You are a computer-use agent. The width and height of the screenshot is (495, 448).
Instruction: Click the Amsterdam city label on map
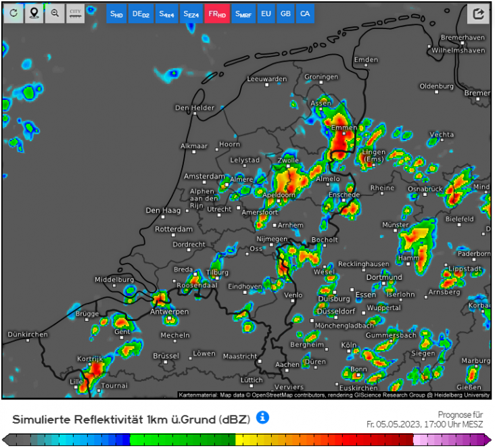[x=204, y=176]
